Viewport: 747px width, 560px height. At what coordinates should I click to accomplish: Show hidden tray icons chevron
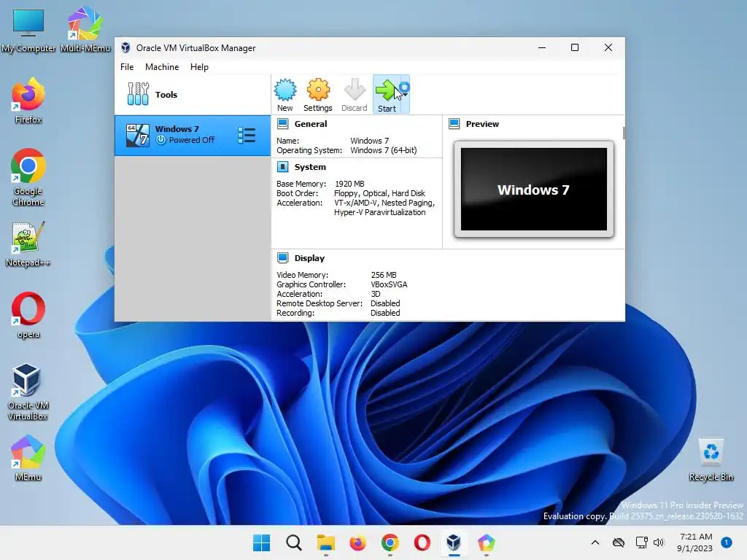point(595,542)
